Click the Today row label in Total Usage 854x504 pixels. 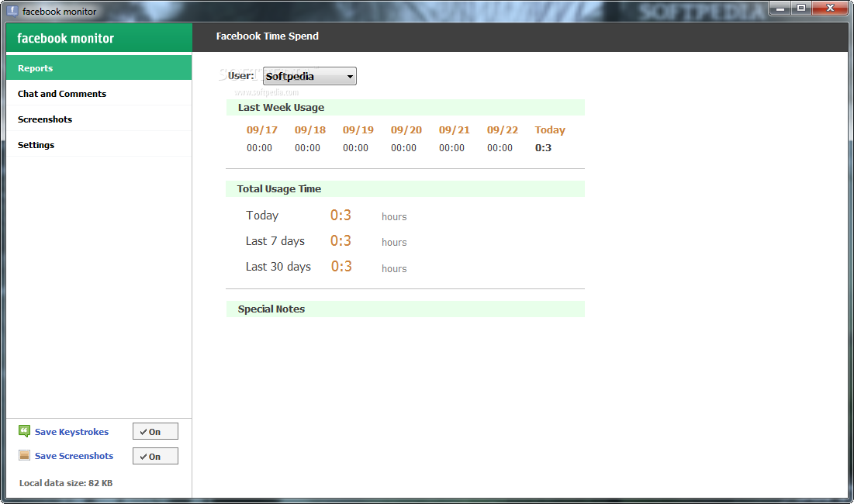[262, 216]
